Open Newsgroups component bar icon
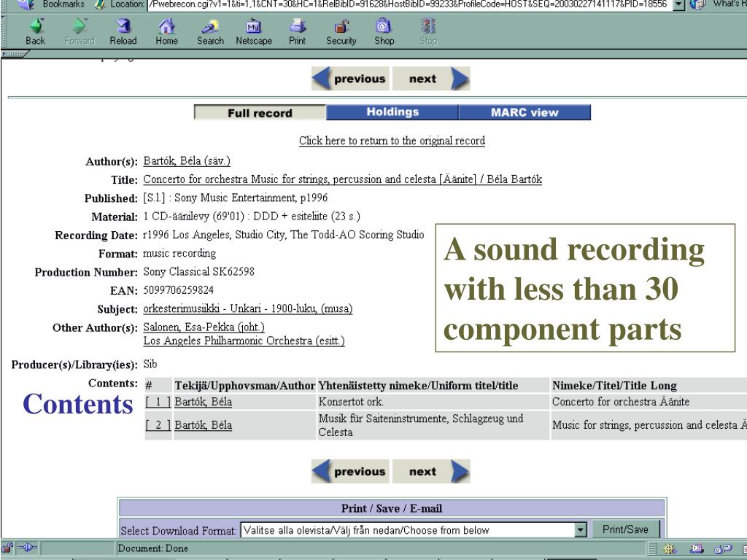Viewport: 747px width, 560px height. (x=723, y=548)
